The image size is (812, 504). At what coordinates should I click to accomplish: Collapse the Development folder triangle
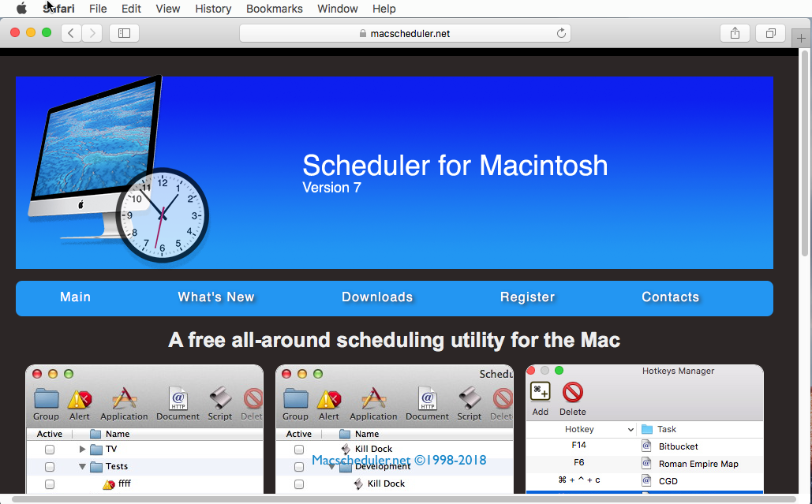tap(332, 466)
